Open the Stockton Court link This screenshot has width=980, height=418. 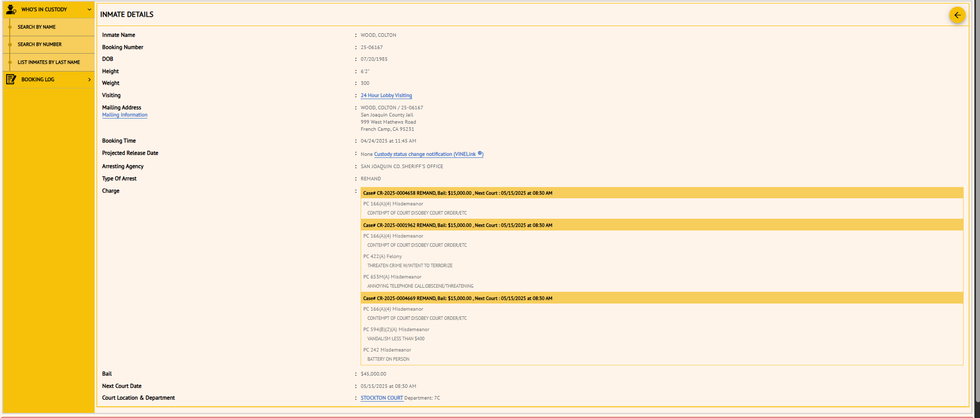coord(382,398)
